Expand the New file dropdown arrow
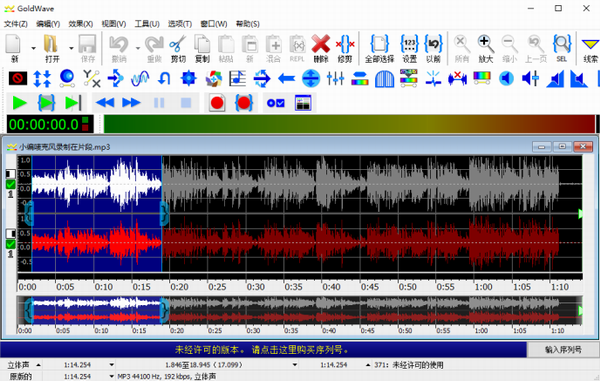 tap(33, 48)
